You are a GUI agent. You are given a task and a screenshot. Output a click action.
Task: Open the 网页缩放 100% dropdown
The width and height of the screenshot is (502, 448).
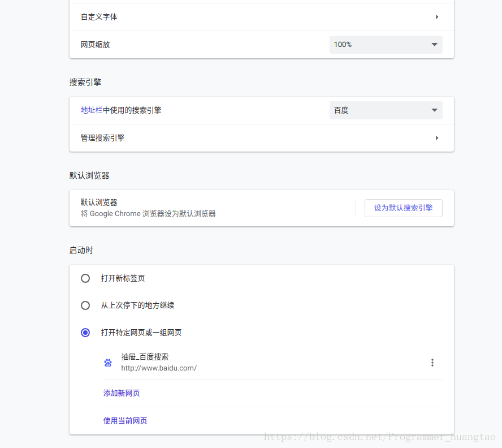(386, 45)
